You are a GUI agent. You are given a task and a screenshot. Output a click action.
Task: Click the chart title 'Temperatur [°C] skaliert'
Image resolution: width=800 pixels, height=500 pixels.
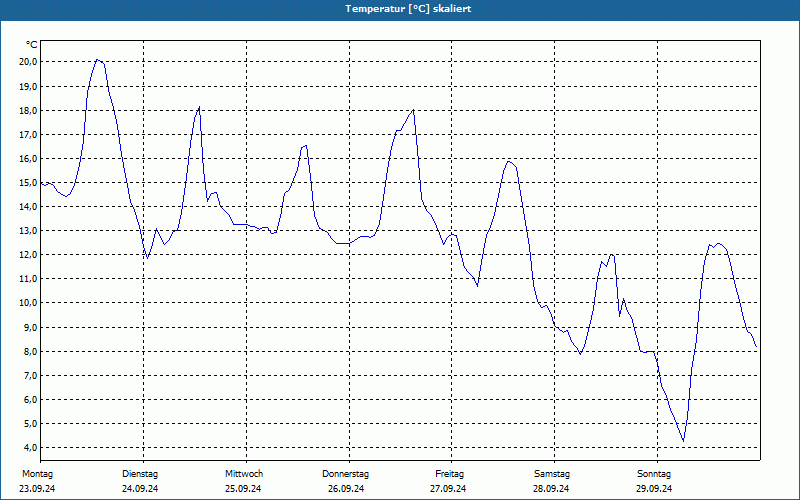(x=408, y=9)
